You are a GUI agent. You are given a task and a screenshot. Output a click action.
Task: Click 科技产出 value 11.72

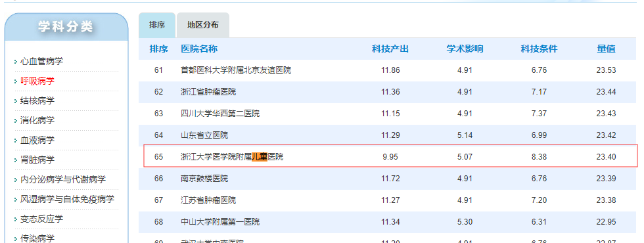coord(390,179)
